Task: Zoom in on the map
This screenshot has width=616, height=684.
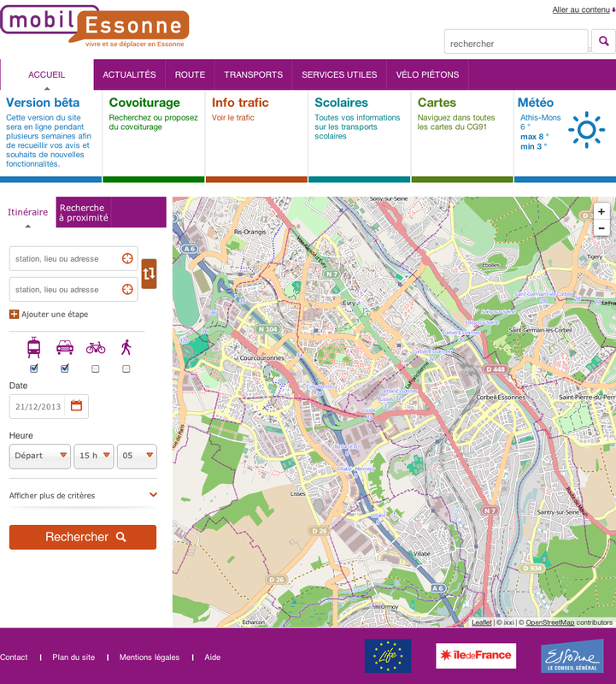Action: pyautogui.click(x=601, y=211)
